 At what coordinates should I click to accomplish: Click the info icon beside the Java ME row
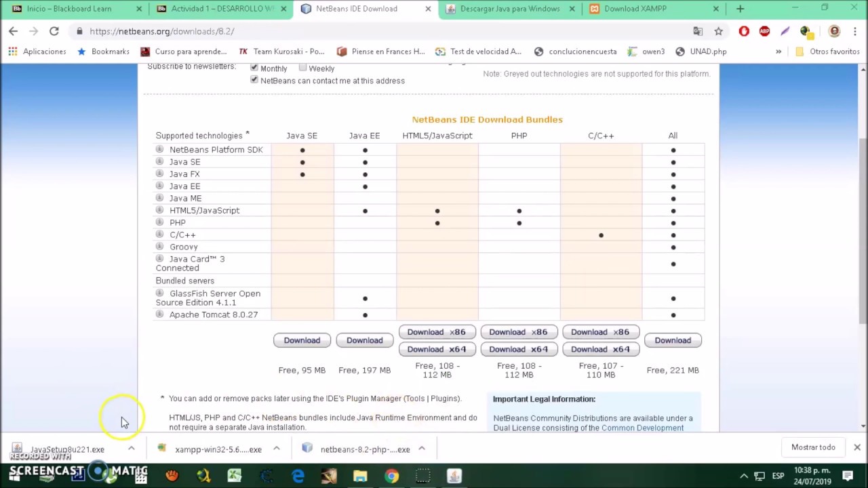point(160,198)
